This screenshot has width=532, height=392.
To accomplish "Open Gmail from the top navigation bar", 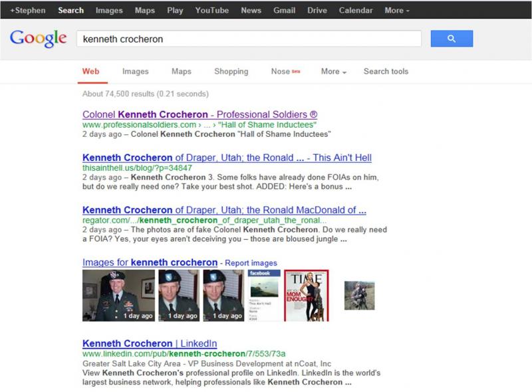I will pos(284,10).
